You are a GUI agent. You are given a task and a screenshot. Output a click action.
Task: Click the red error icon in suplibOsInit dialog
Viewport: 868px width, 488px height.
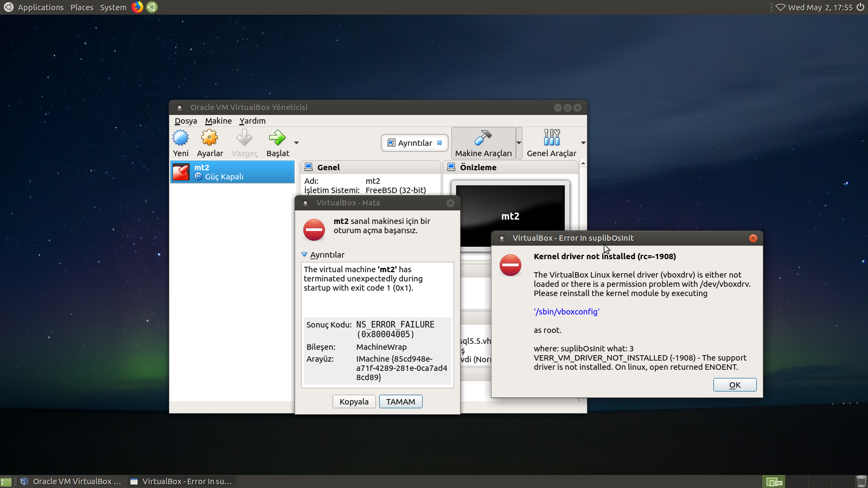[x=510, y=265]
